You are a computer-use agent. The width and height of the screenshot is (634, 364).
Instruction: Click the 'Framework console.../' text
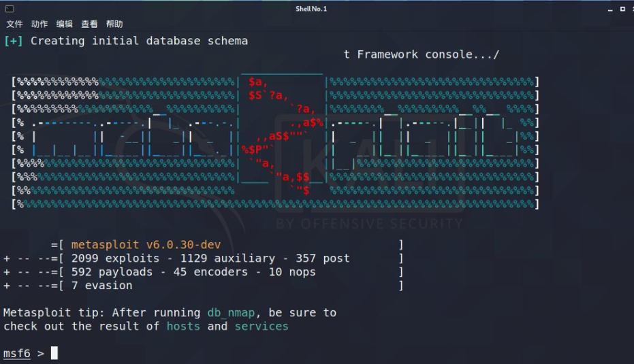coord(428,54)
